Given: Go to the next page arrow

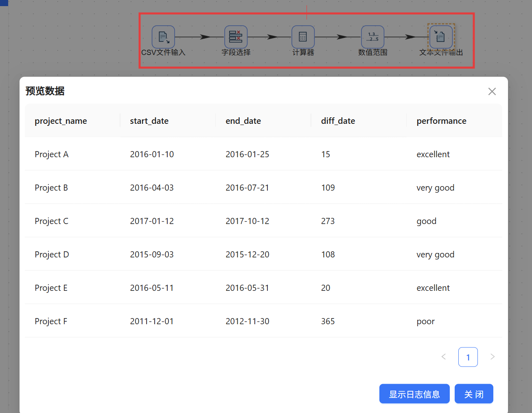Looking at the screenshot, I should coord(493,357).
